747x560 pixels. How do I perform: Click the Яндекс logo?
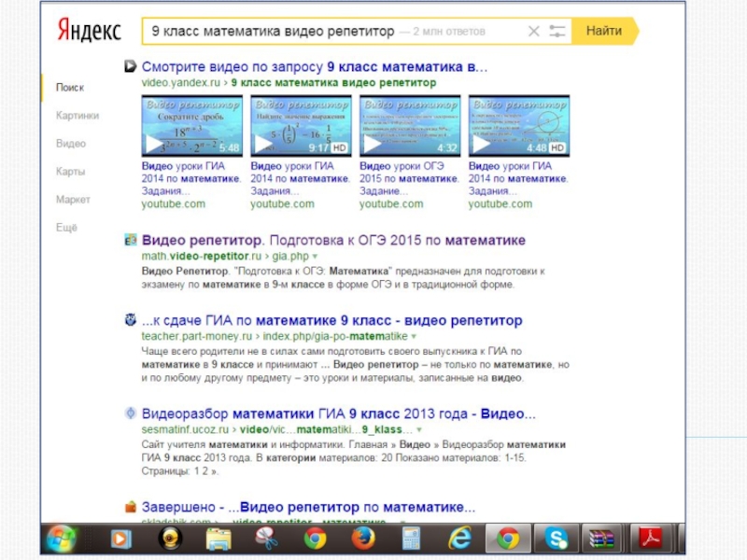tap(89, 30)
